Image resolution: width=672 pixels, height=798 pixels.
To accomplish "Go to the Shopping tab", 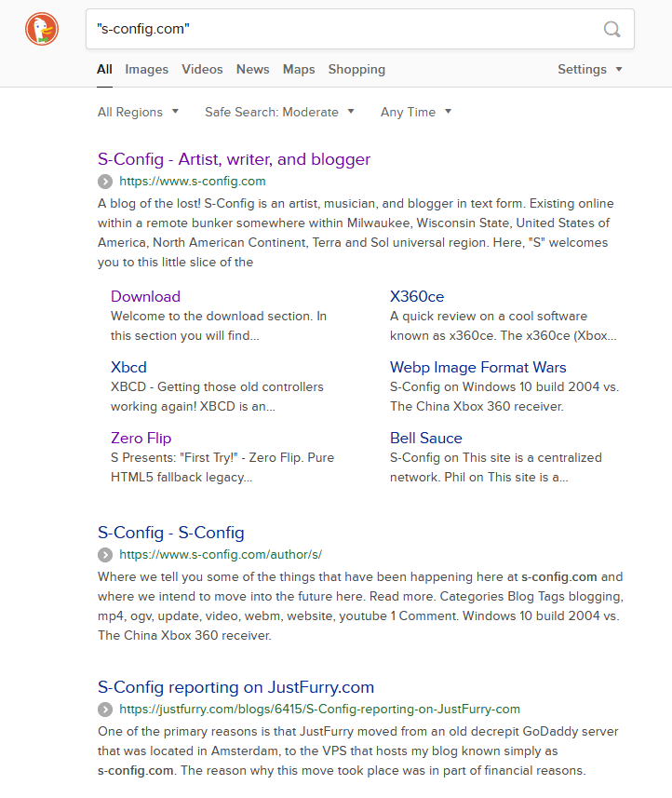I will (356, 69).
